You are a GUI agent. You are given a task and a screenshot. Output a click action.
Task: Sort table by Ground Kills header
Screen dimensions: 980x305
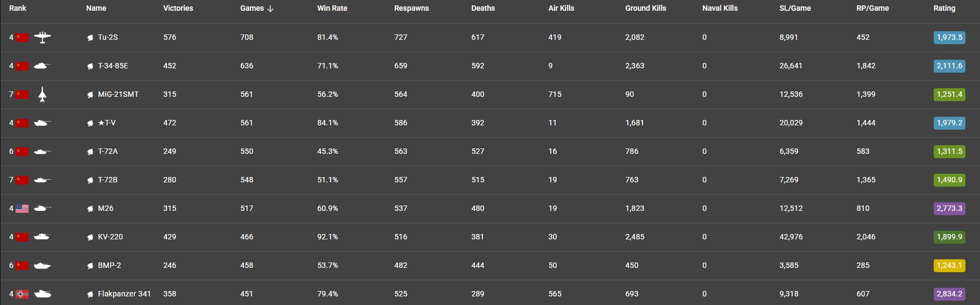pos(646,8)
